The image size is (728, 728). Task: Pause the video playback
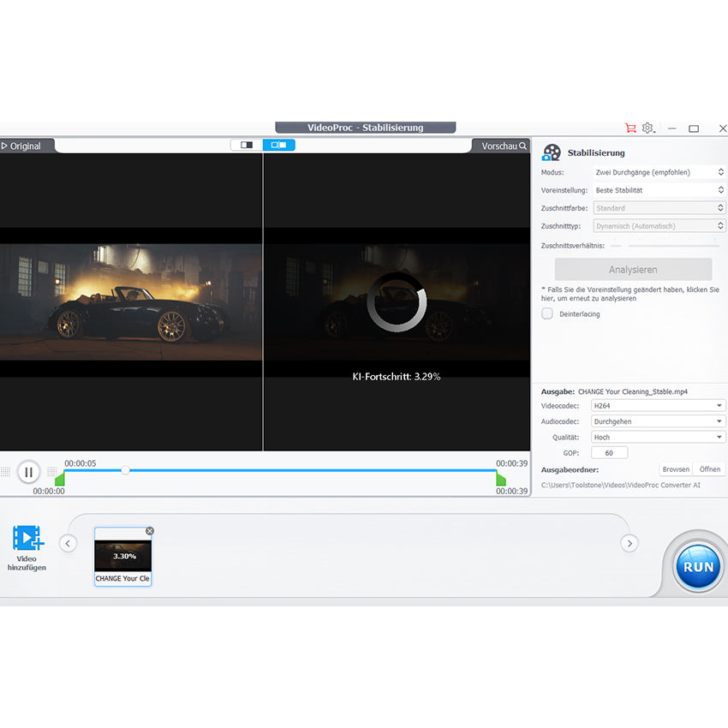28,471
